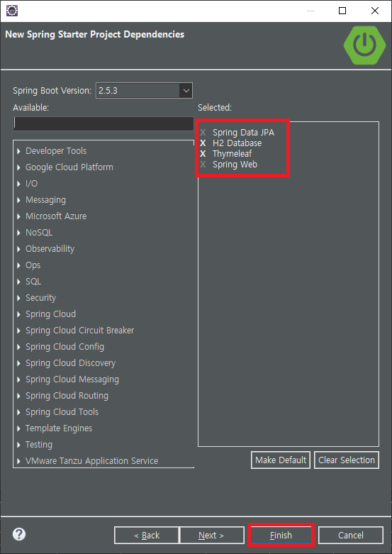Expand Spring Cloud Circuit Breaker category
The height and width of the screenshot is (554, 392).
point(18,331)
